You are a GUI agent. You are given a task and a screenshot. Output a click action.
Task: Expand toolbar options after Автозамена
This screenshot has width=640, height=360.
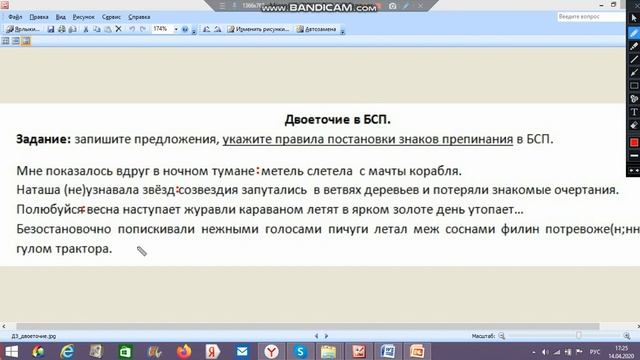(x=342, y=31)
